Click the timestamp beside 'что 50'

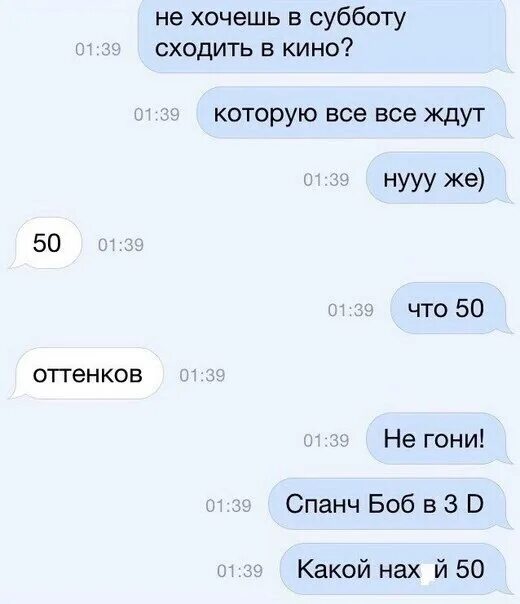pos(351,310)
